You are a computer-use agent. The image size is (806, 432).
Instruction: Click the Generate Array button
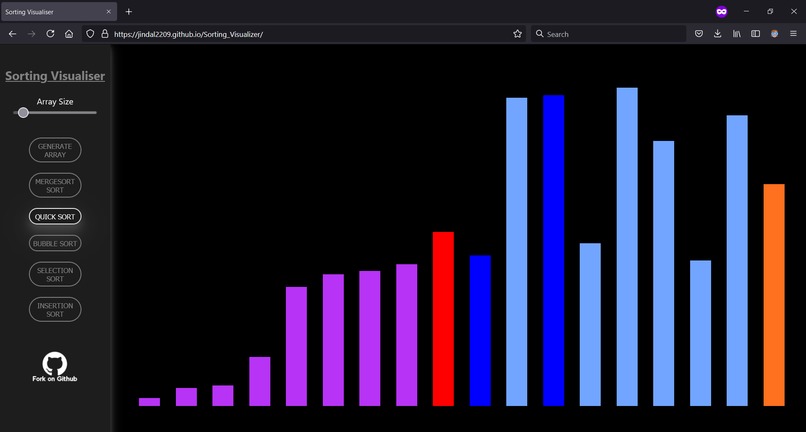click(x=55, y=150)
